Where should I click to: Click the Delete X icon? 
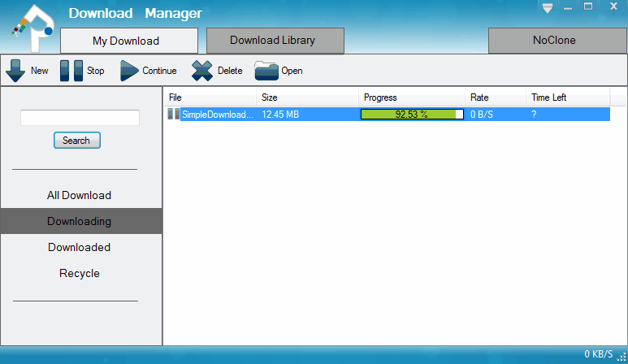pyautogui.click(x=202, y=71)
